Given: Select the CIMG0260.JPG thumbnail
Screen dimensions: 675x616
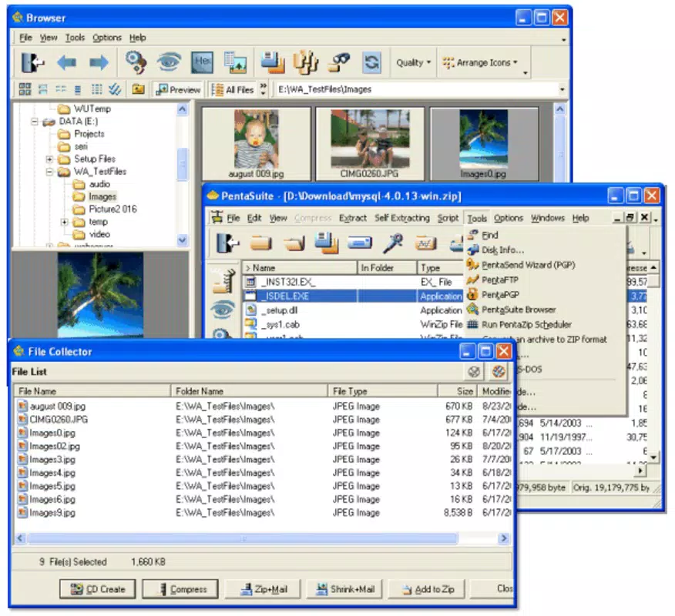Looking at the screenshot, I should [x=370, y=144].
